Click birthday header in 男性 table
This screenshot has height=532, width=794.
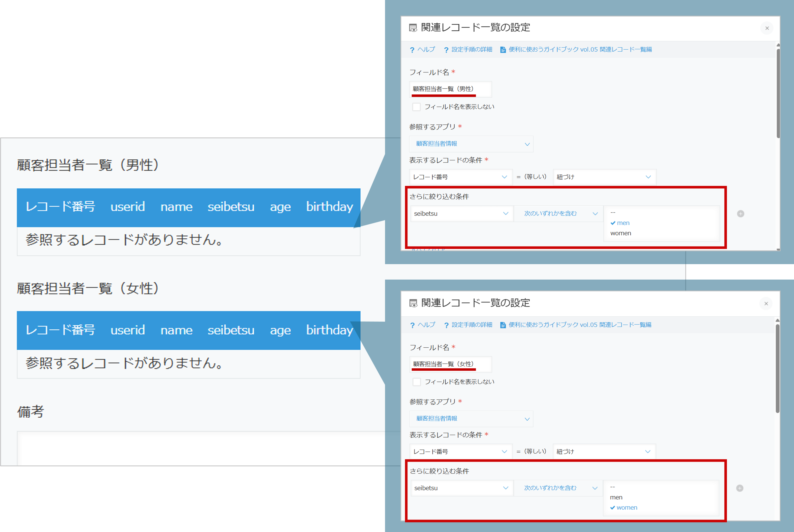tap(330, 207)
